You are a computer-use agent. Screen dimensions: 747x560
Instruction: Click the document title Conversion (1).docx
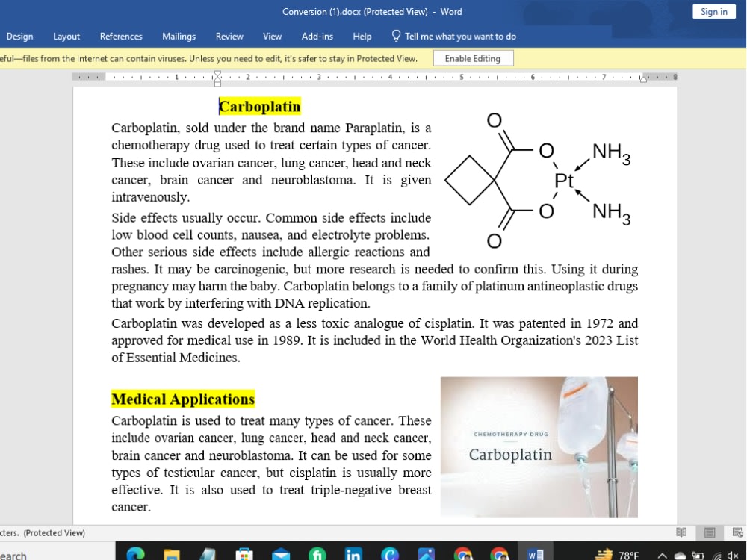coord(322,11)
